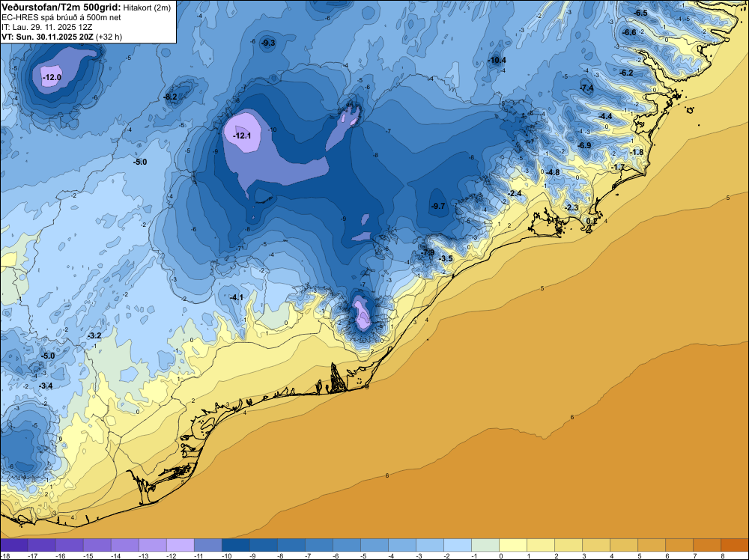The width and height of the screenshot is (749, 560).
Task: Select the -10.4 temperature reading
Action: (x=497, y=60)
